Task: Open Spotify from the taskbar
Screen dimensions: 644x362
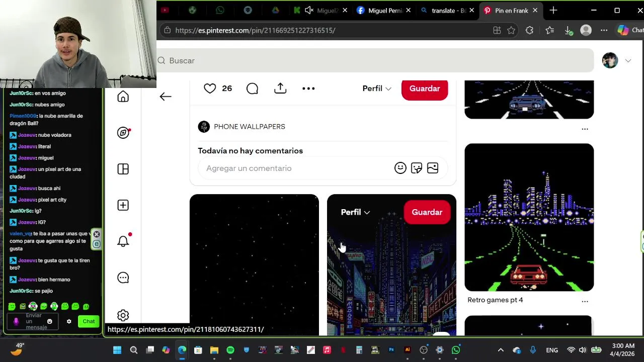Action: (x=230, y=350)
